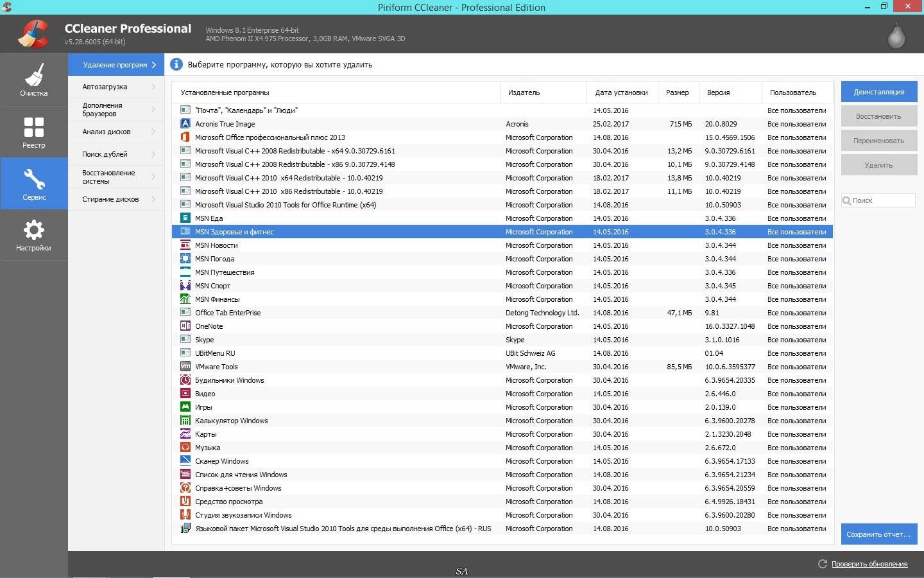Image resolution: width=924 pixels, height=578 pixels.
Task: Select the MSN Здоровье и фитнес row
Action: tap(502, 232)
